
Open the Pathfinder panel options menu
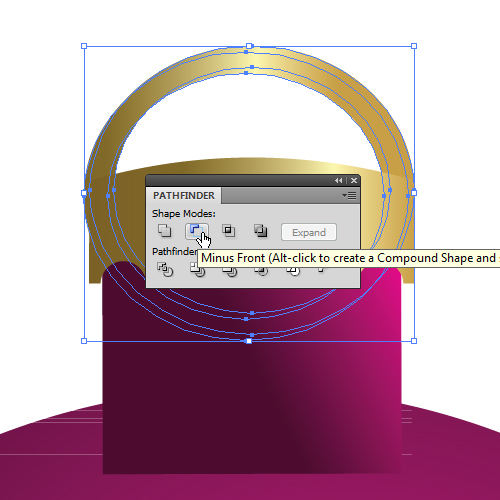349,195
